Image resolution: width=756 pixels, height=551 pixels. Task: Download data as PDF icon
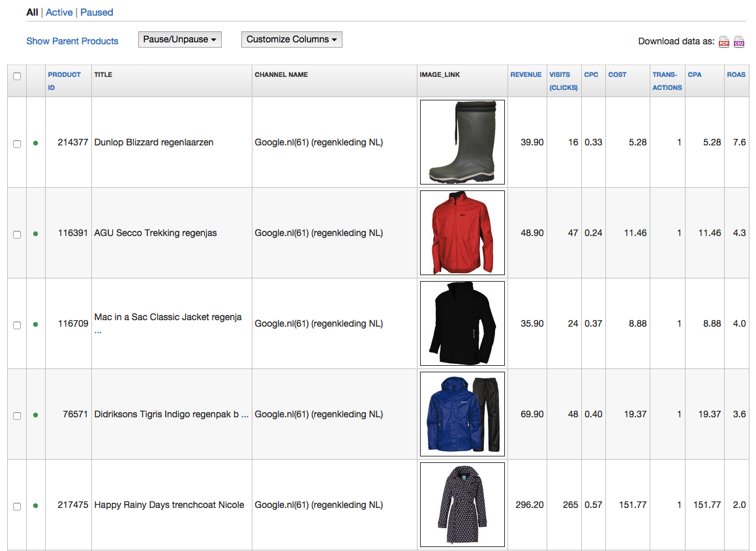724,42
